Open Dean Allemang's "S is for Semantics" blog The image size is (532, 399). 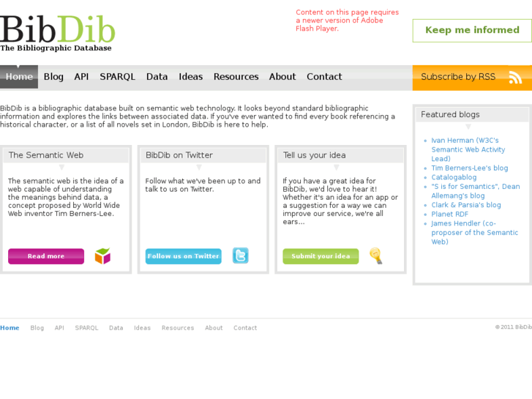point(476,191)
